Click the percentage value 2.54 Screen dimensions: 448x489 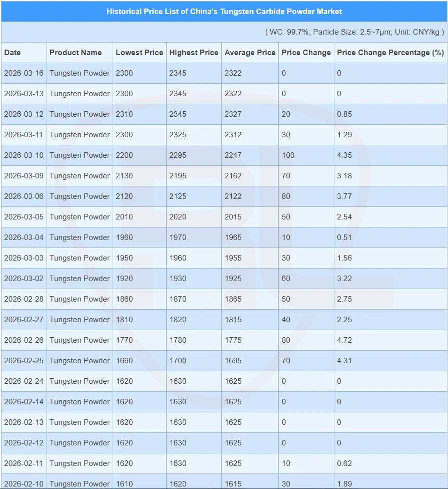(x=344, y=217)
